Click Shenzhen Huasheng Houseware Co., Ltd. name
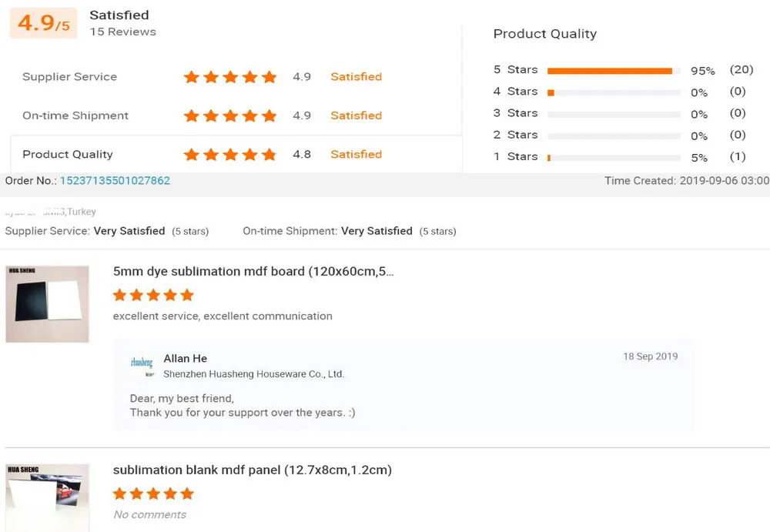 click(253, 374)
